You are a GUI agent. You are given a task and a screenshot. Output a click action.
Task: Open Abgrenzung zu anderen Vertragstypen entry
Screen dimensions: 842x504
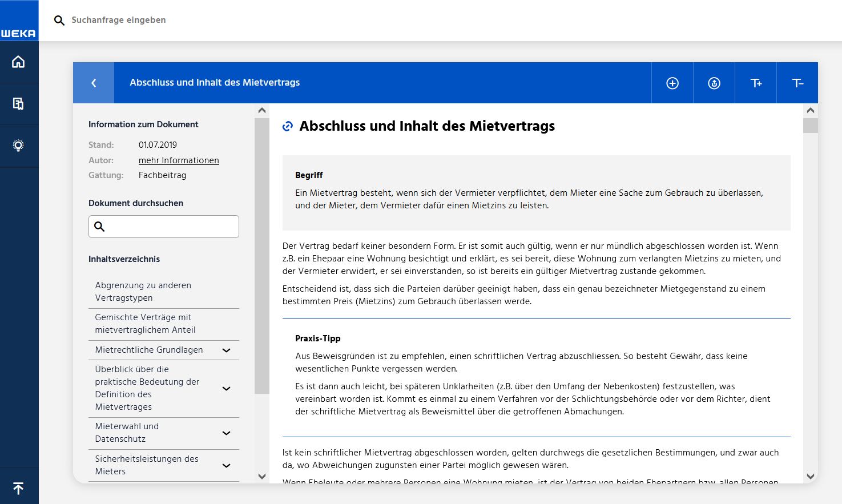pyautogui.click(x=143, y=292)
